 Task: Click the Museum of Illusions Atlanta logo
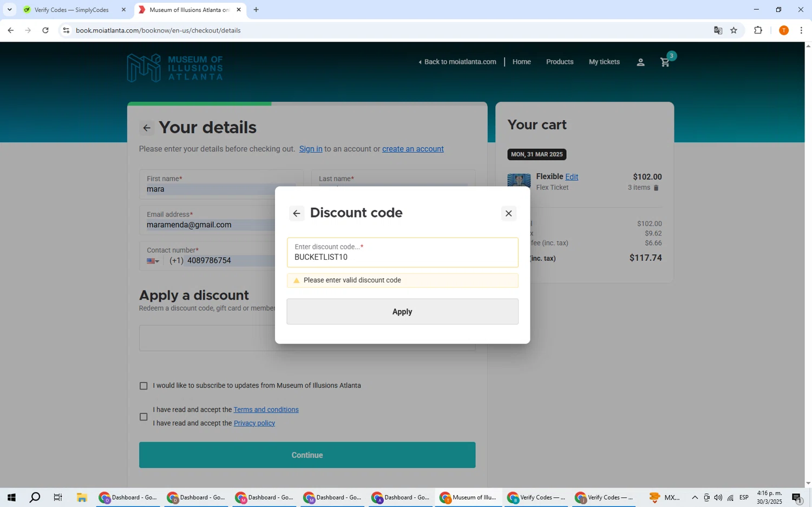(x=175, y=68)
